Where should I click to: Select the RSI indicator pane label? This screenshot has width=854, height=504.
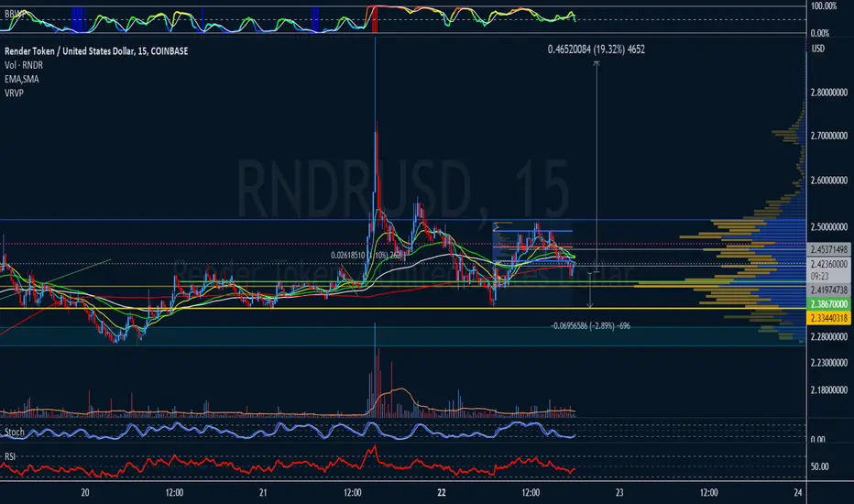(x=10, y=456)
